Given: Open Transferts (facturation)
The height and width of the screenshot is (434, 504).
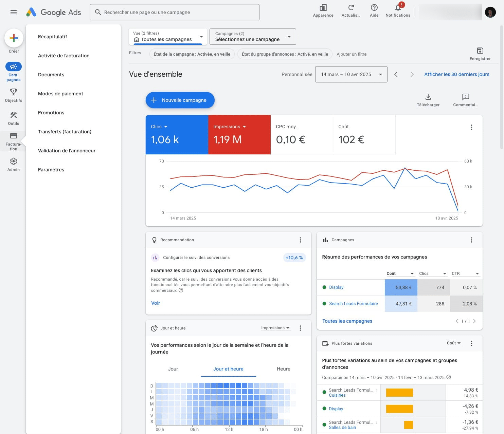Looking at the screenshot, I should point(65,132).
